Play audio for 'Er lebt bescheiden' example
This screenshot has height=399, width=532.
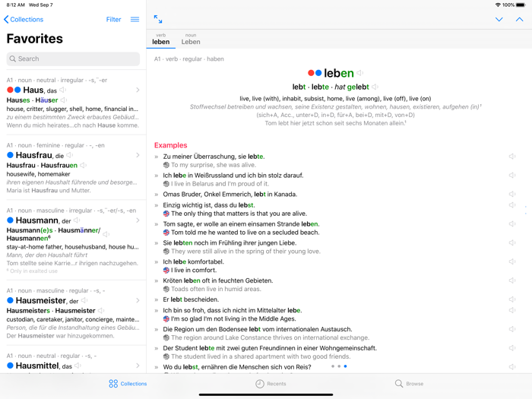click(512, 299)
